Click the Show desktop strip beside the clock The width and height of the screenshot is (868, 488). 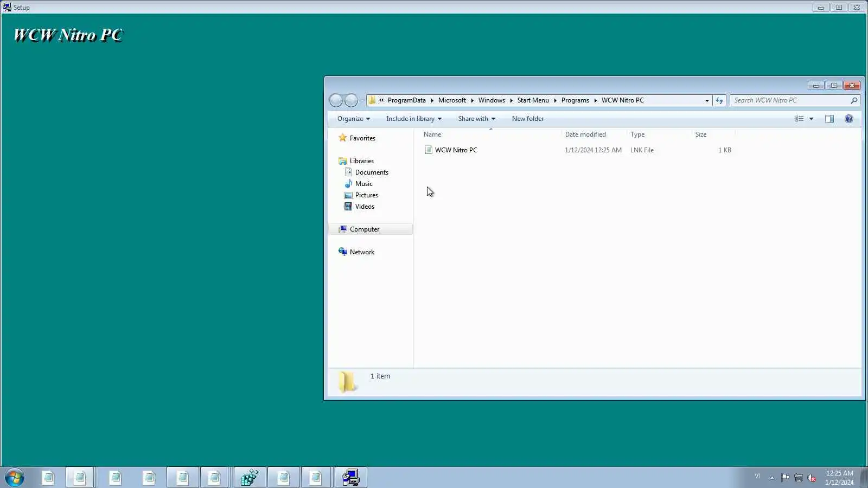(864, 478)
